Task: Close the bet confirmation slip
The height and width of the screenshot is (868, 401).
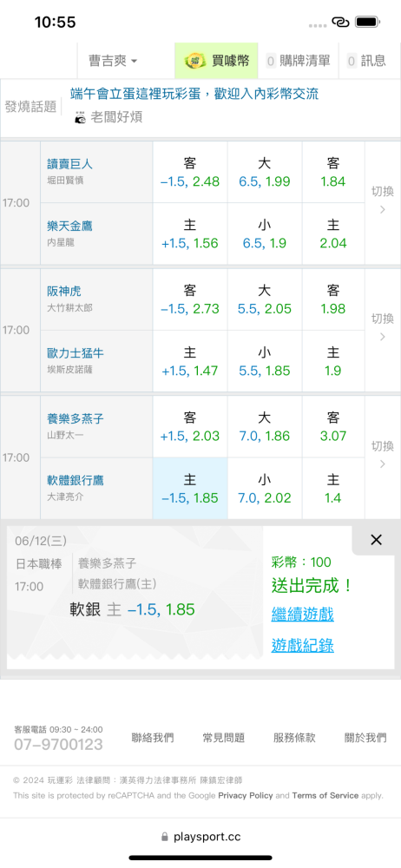Action: pos(376,540)
